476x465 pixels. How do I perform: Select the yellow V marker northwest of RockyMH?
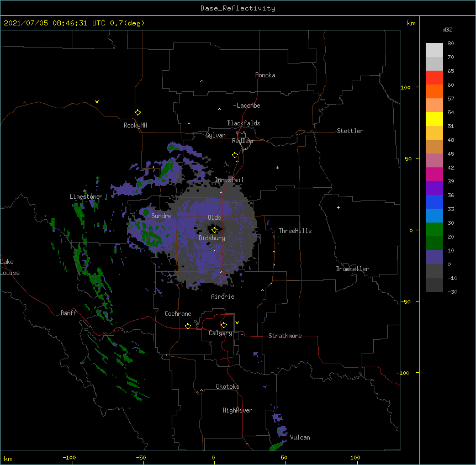pos(97,102)
